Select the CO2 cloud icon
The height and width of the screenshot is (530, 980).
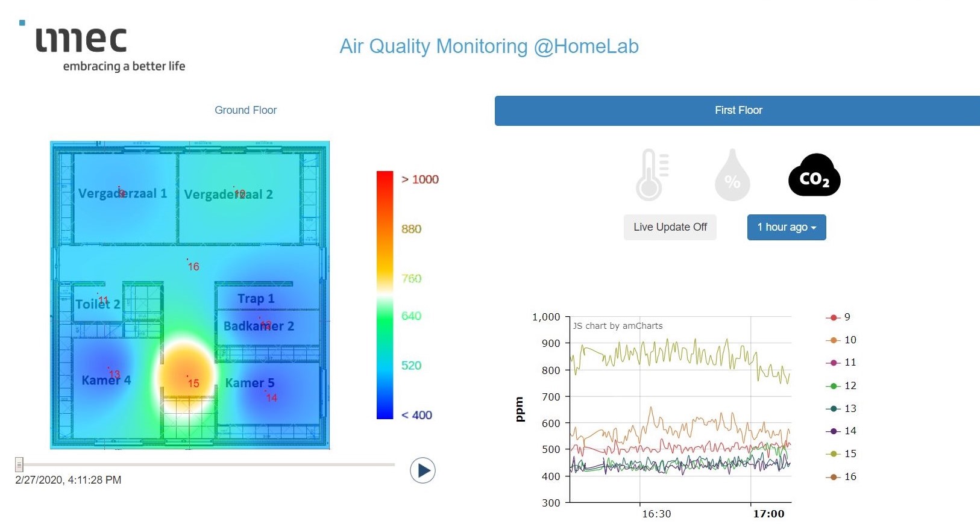pos(814,175)
